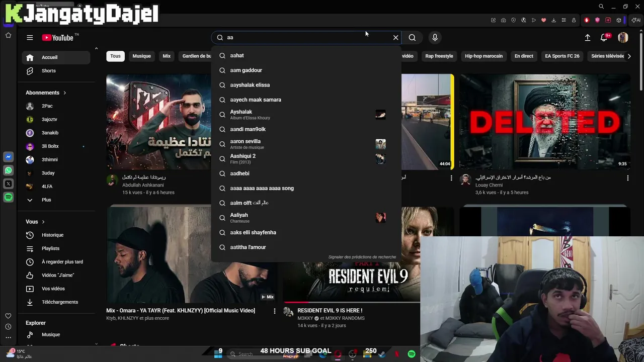Open the extensions cube icon
Screen dimensions: 644x362
click(x=619, y=20)
